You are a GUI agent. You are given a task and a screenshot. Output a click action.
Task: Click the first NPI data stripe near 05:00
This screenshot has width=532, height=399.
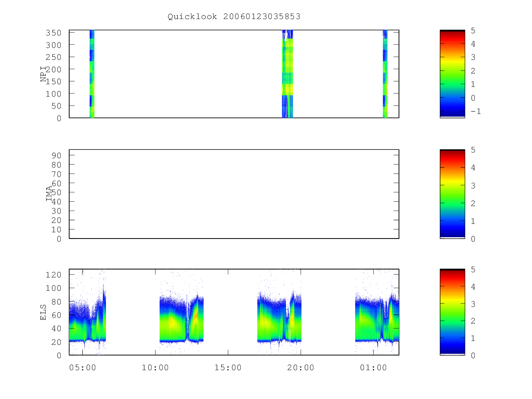92,74
